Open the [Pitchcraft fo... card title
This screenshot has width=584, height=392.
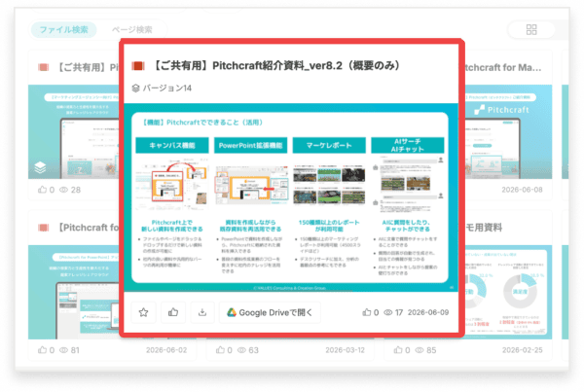(x=89, y=228)
